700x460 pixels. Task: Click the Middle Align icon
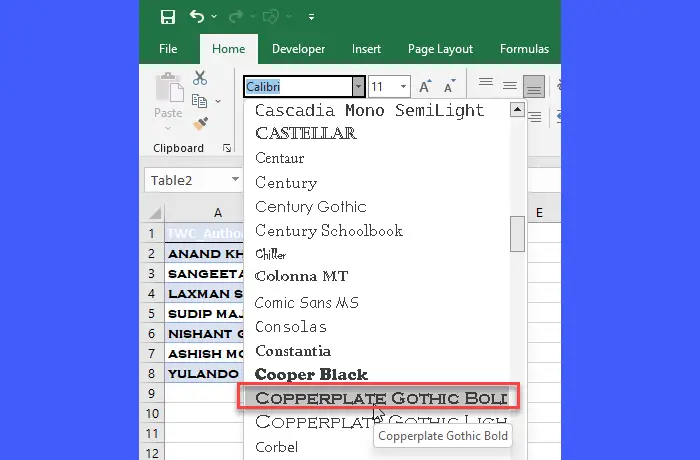click(510, 85)
